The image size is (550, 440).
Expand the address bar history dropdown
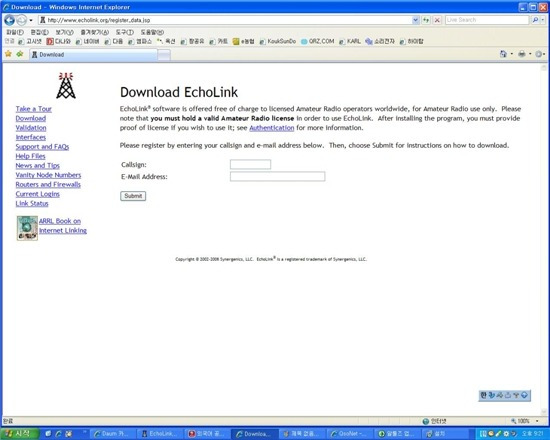click(x=415, y=20)
